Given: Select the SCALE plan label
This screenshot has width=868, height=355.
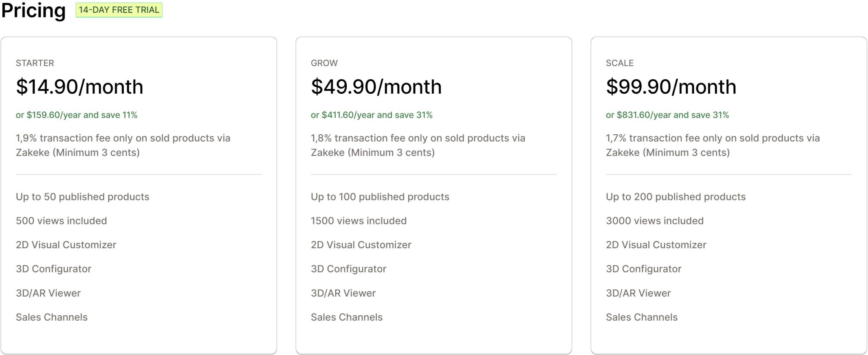Looking at the screenshot, I should pyautogui.click(x=620, y=63).
